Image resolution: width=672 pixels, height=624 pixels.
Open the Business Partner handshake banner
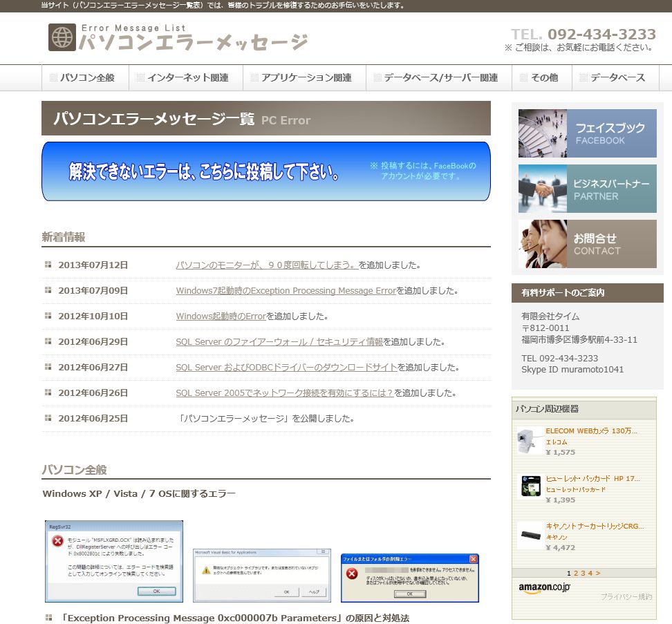pyautogui.click(x=587, y=189)
